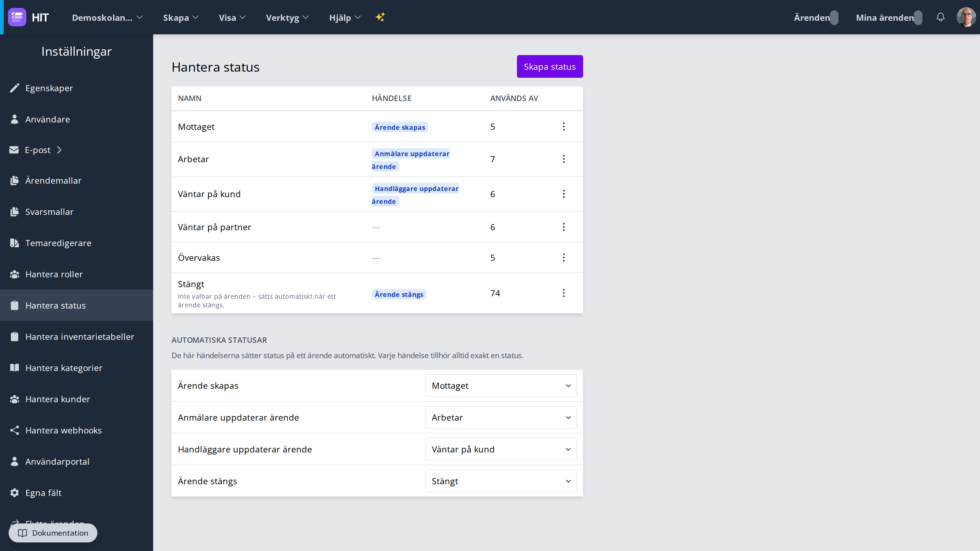Open notifications bell

(x=940, y=17)
